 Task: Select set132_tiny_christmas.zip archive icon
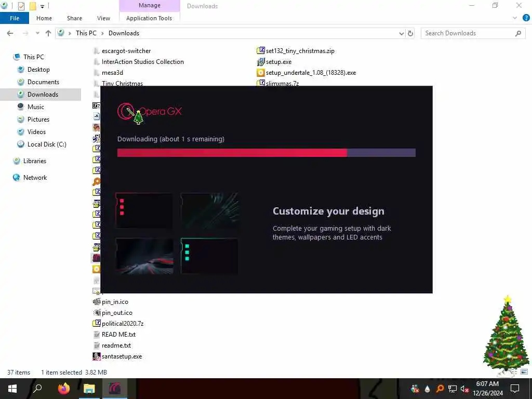tap(261, 51)
